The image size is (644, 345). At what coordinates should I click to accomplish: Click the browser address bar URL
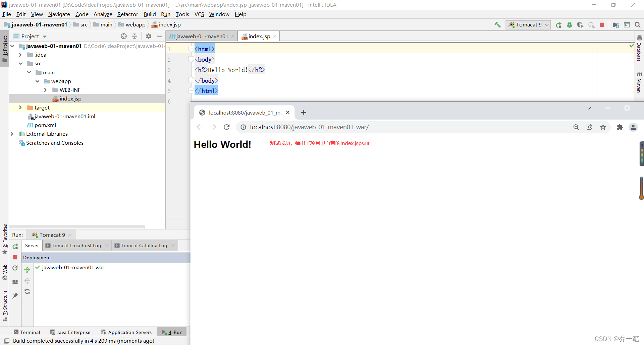(x=309, y=127)
